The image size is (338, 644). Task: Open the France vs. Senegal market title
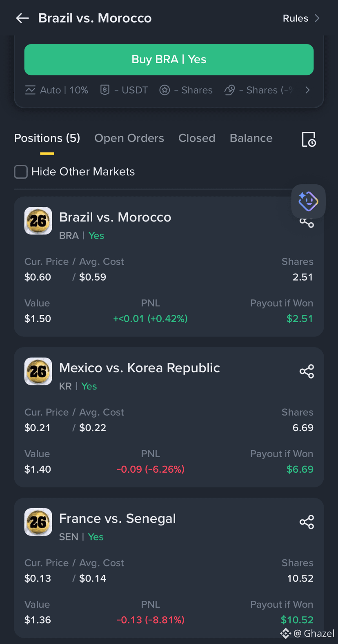[x=118, y=518]
